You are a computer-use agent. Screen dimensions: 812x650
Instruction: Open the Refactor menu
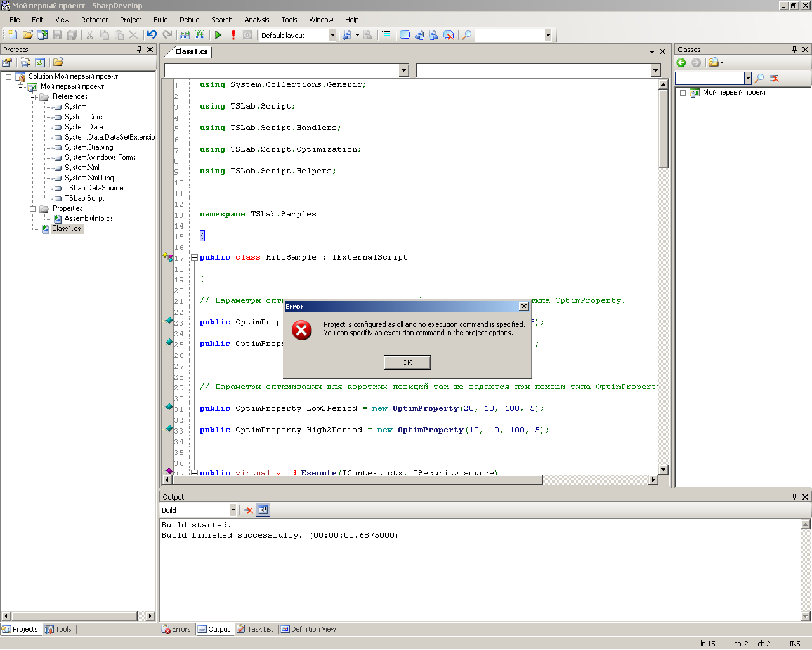click(x=94, y=20)
